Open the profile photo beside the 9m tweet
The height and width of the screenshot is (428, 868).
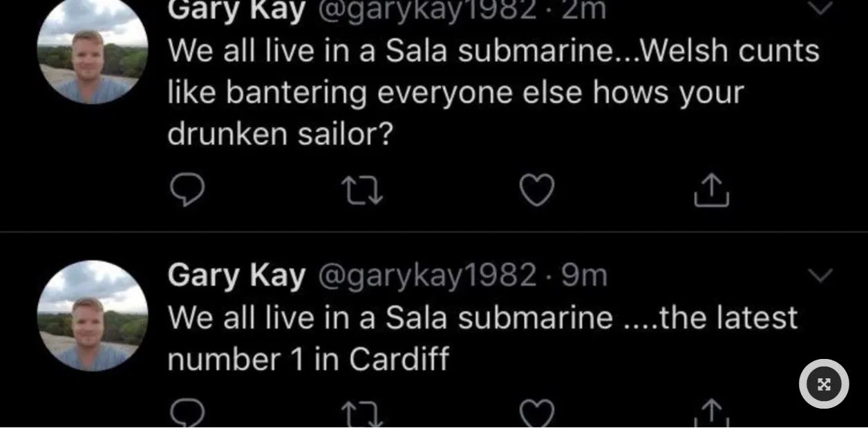pos(93,315)
